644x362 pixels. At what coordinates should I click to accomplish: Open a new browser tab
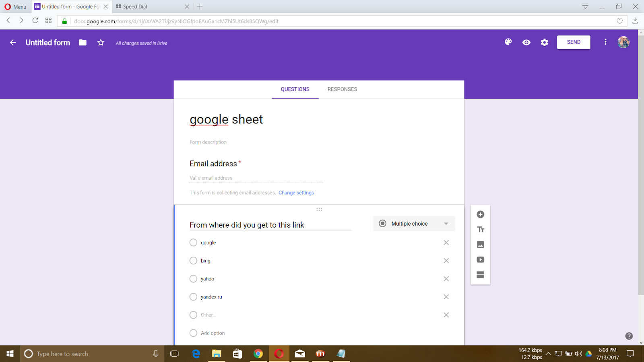[200, 6]
